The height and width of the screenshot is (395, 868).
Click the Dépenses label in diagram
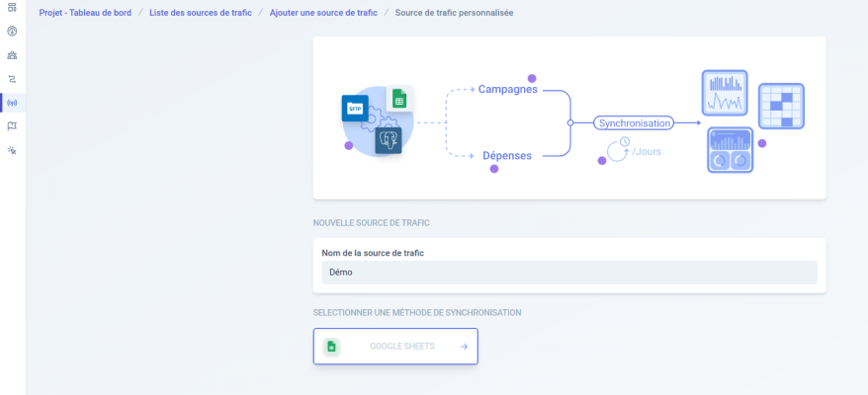[507, 156]
